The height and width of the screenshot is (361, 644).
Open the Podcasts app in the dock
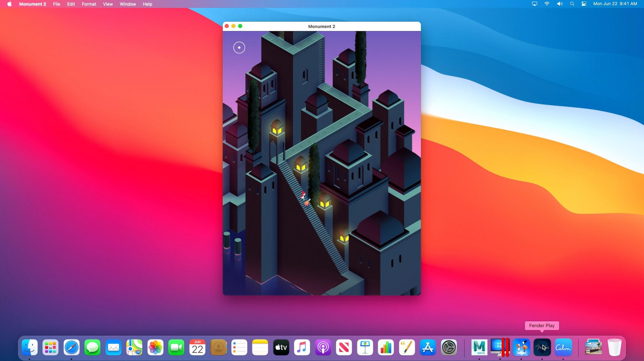click(323, 347)
